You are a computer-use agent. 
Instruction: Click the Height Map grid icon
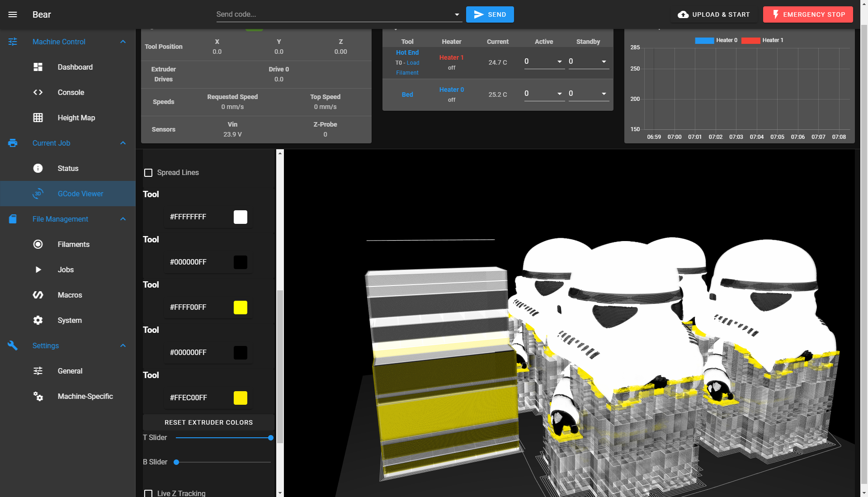pos(38,118)
